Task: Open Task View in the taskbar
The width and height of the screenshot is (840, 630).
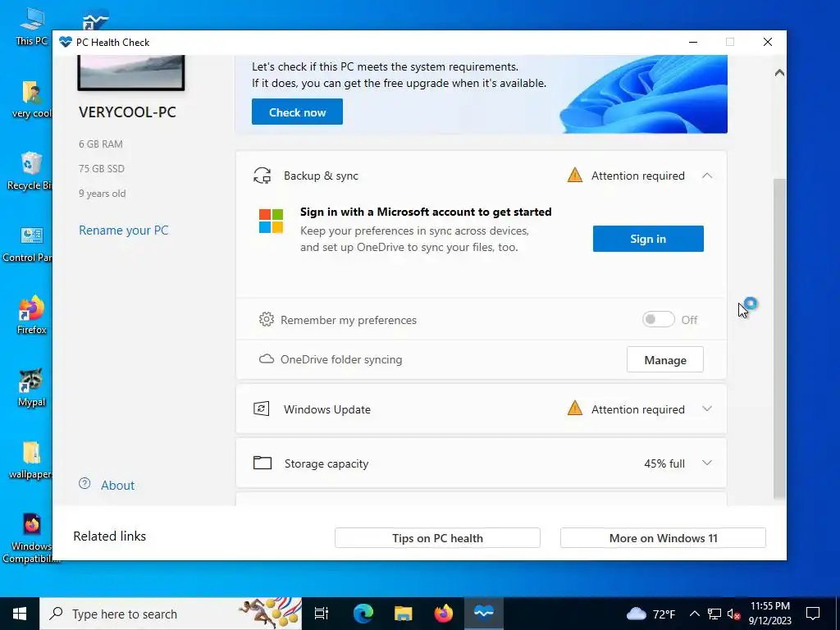Action: tap(322, 614)
